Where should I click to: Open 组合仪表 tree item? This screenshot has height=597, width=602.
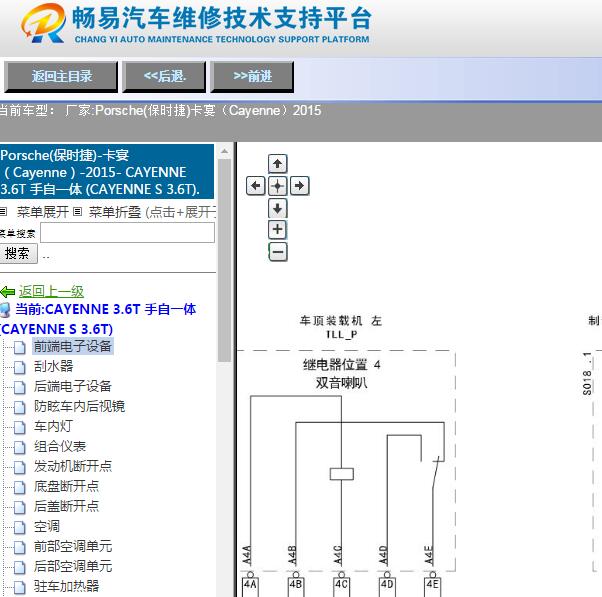click(60, 446)
